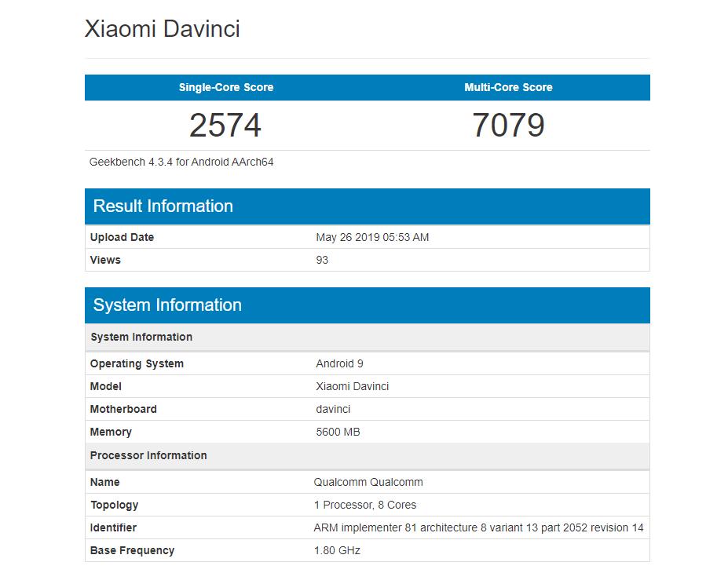Click the Model label

point(106,386)
